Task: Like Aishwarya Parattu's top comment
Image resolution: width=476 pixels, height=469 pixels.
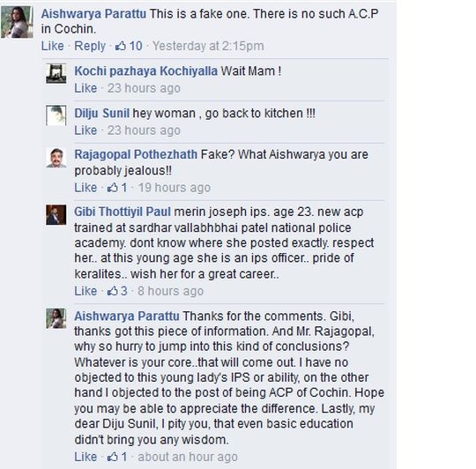Action: pos(53,46)
